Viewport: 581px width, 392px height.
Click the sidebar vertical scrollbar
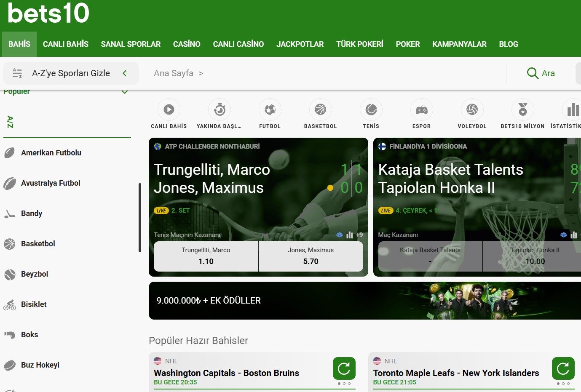pyautogui.click(x=139, y=218)
